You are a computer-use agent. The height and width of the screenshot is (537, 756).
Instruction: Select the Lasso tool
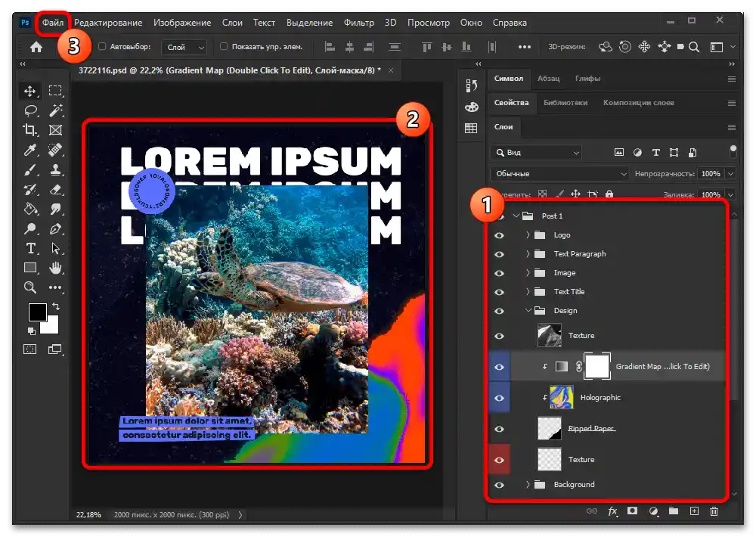[31, 110]
